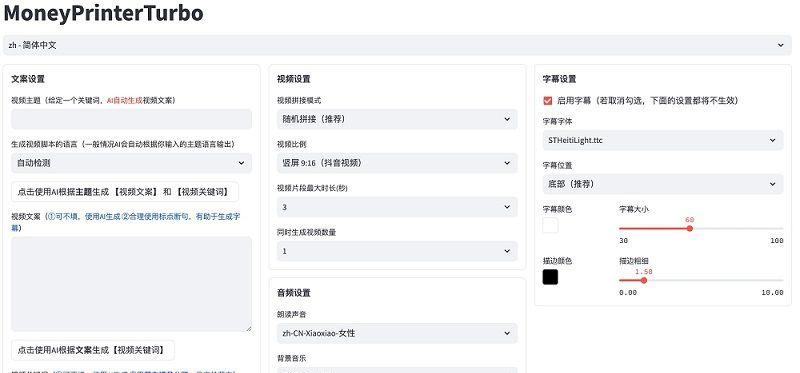Open the zh-简体中文 language dropdown
The image size is (800, 373).
coord(396,45)
